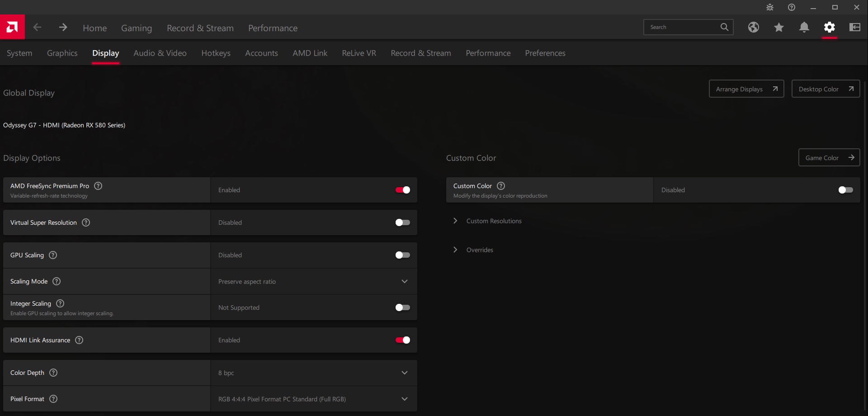Disable AMD FreeSync Premium Pro toggle
Viewport: 868px width, 416px height.
coord(403,190)
